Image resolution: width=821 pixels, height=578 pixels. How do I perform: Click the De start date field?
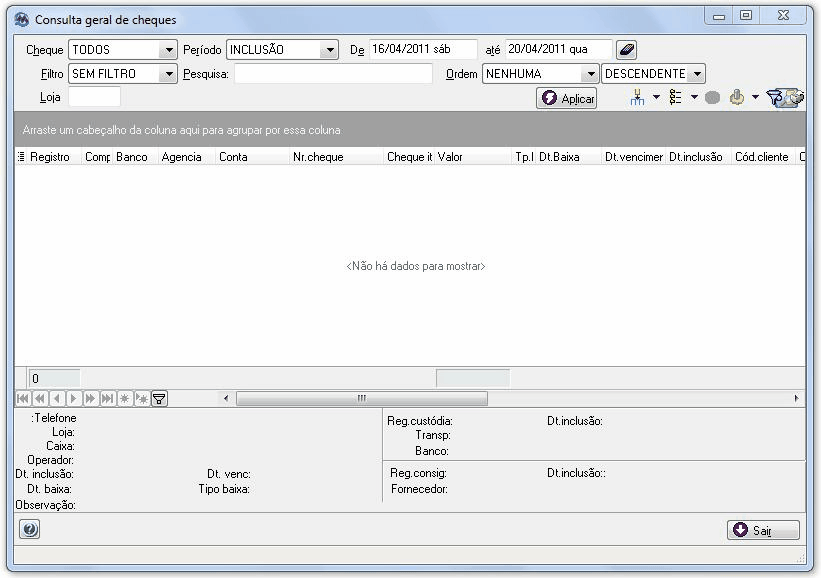pyautogui.click(x=423, y=50)
